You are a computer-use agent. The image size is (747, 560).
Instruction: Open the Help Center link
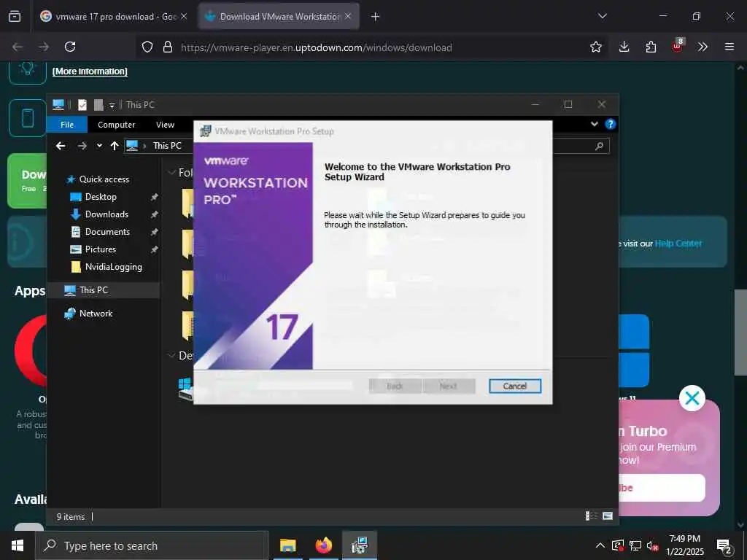678,244
